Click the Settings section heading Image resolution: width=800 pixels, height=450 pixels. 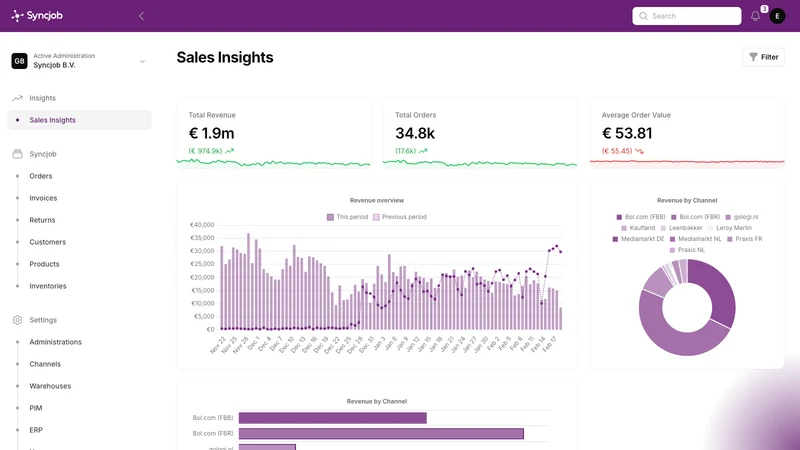[x=43, y=320]
